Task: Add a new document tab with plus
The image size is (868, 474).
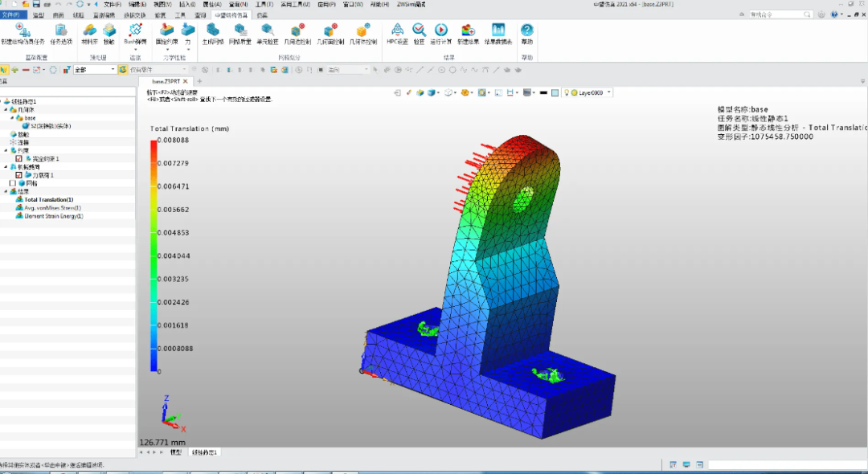Action: 199,81
